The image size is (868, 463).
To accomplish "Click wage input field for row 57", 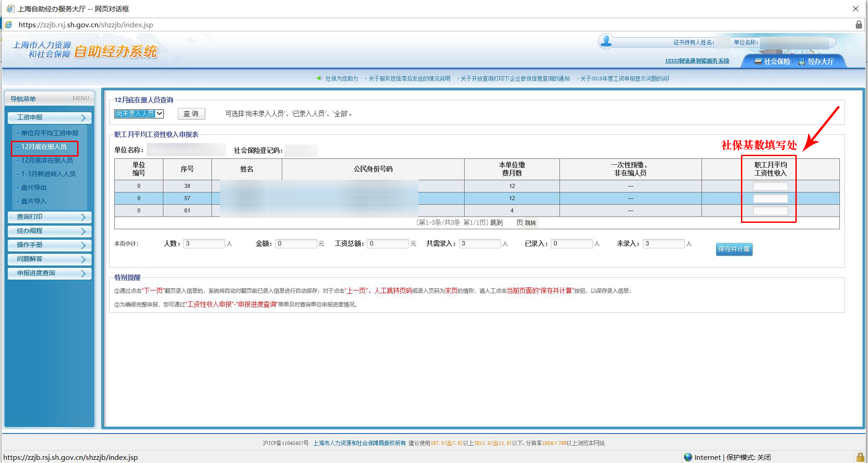I will pyautogui.click(x=770, y=198).
